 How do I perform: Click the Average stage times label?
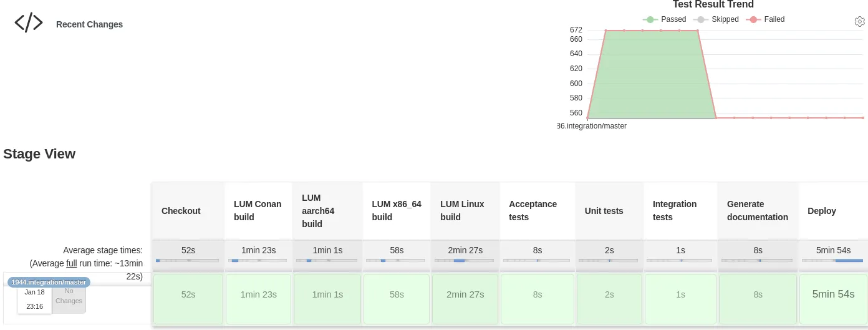(103, 250)
